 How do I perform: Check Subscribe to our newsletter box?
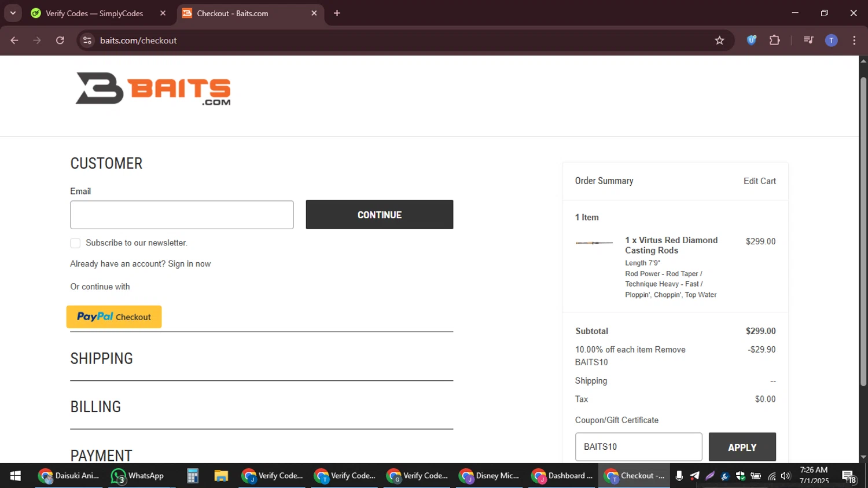point(75,243)
